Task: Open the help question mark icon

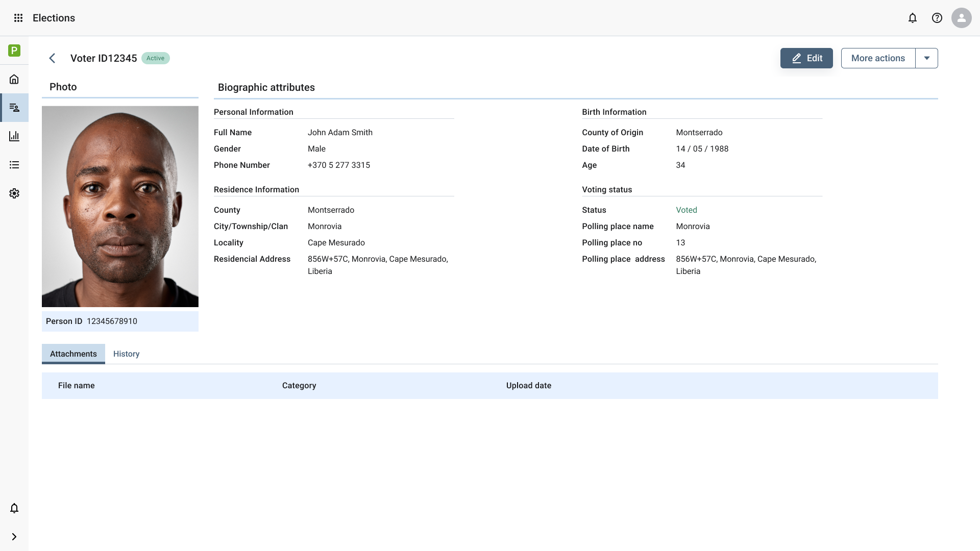Action: pyautogui.click(x=937, y=18)
